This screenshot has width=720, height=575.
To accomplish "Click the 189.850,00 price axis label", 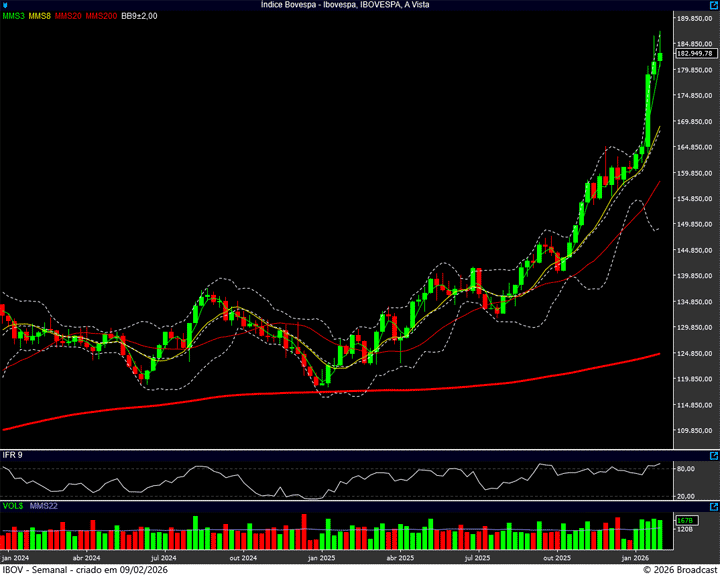I will [x=695, y=19].
